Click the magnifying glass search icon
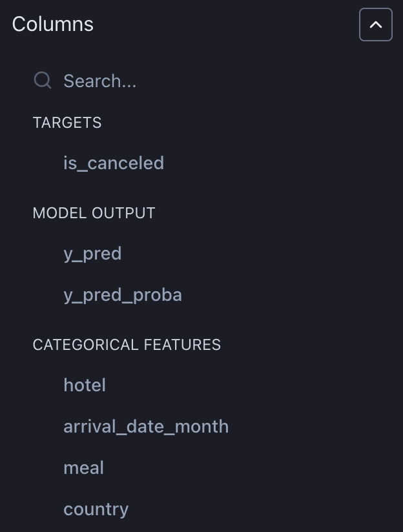 point(43,81)
